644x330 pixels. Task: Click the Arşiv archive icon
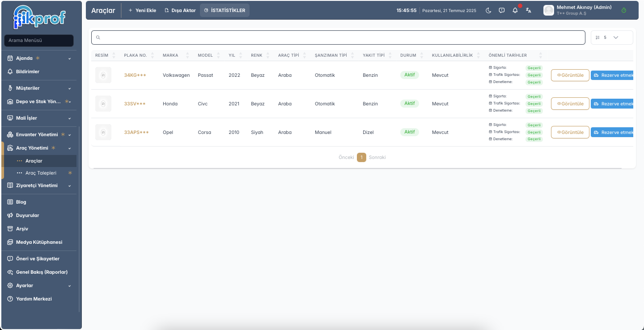10,229
